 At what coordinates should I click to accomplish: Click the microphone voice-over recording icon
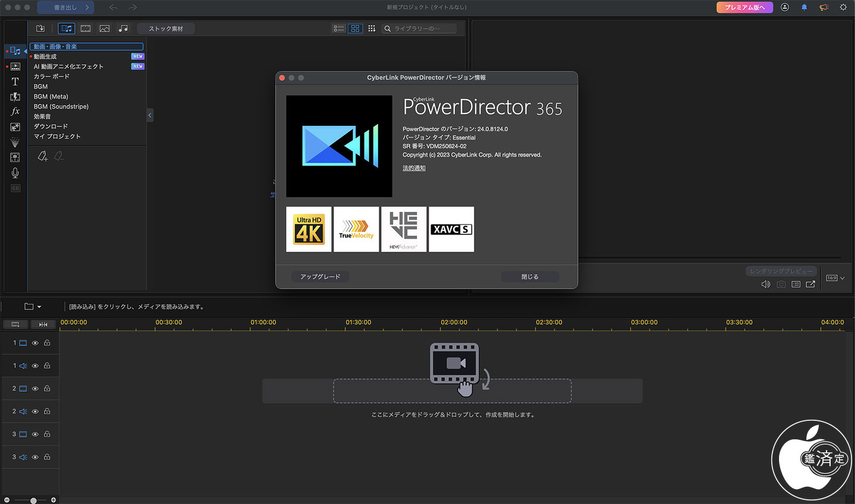click(x=15, y=173)
